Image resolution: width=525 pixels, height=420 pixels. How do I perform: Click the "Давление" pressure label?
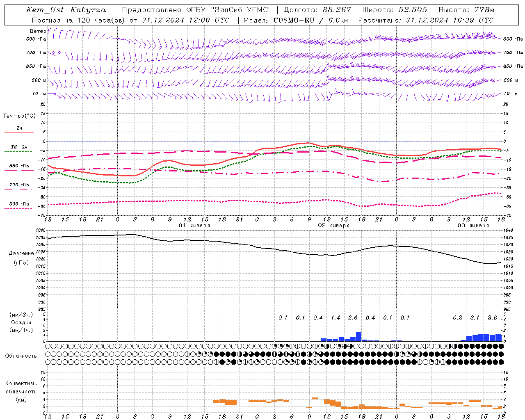coord(21,253)
